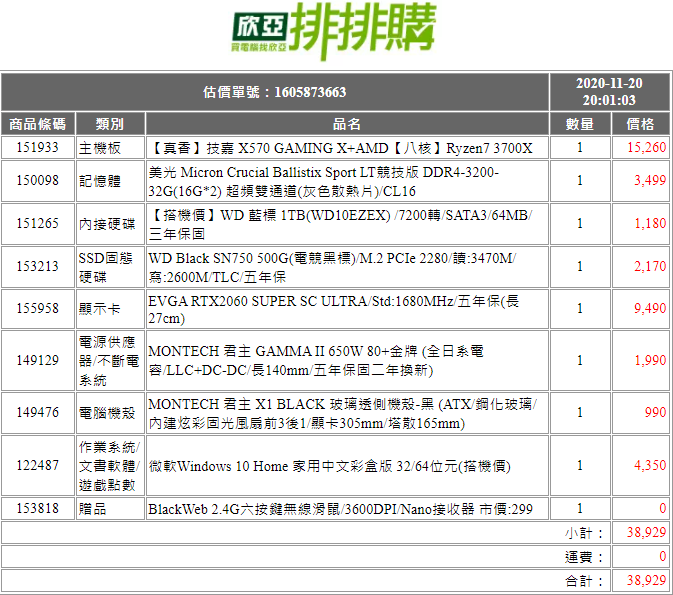The image size is (673, 595).
Task: Click Micron Crucial Ballistix product name
Action: (x=324, y=181)
